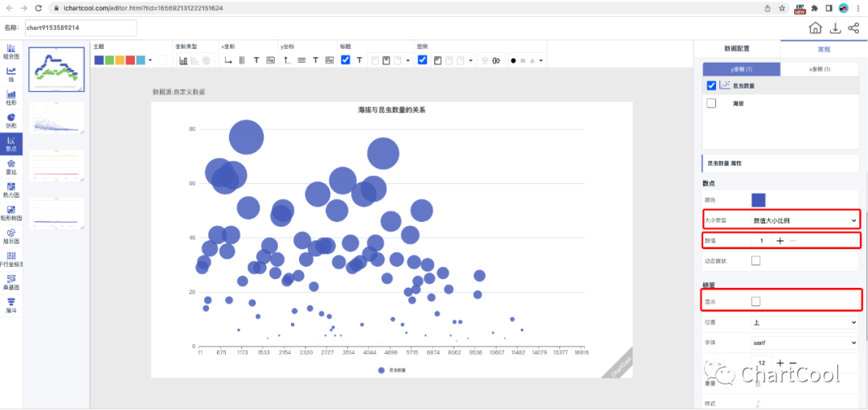Pick the pie chart (饼形) sidebar icon
Screen dimensions: 868x410
click(11, 119)
